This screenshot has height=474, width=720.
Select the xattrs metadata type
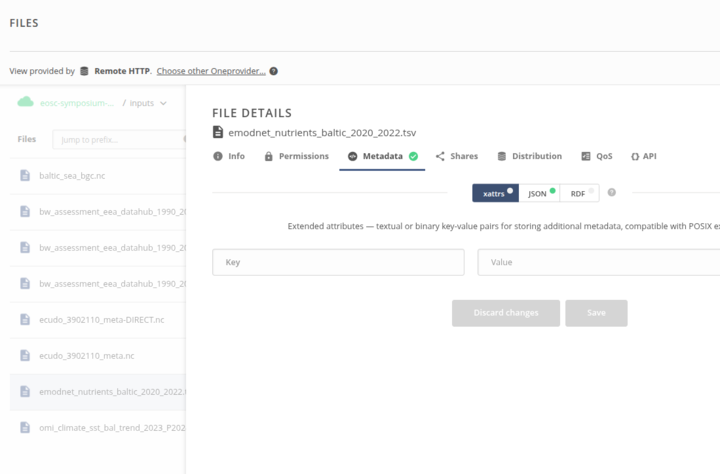coord(493,192)
